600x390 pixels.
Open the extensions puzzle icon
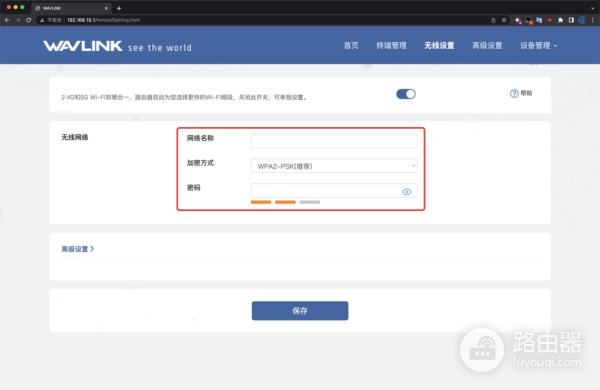tap(560, 20)
